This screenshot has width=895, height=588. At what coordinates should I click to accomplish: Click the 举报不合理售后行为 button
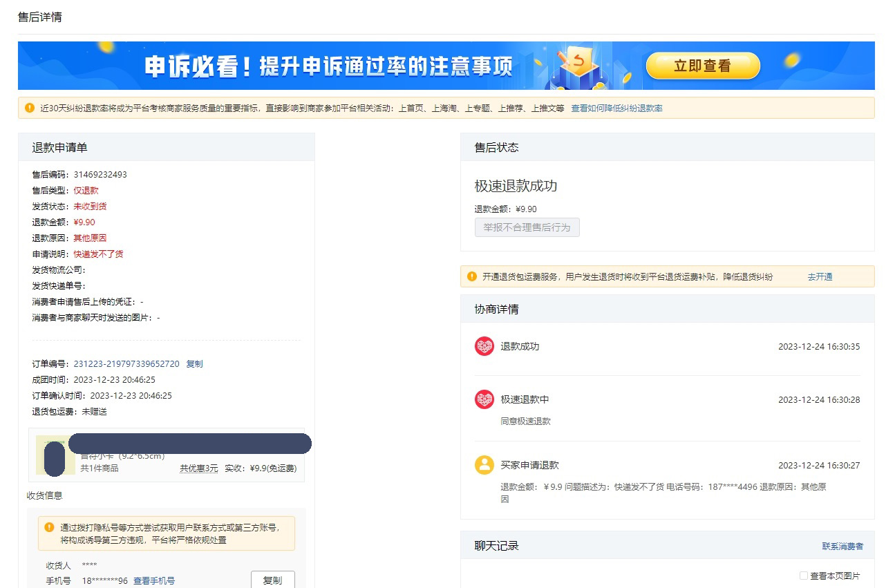[527, 227]
